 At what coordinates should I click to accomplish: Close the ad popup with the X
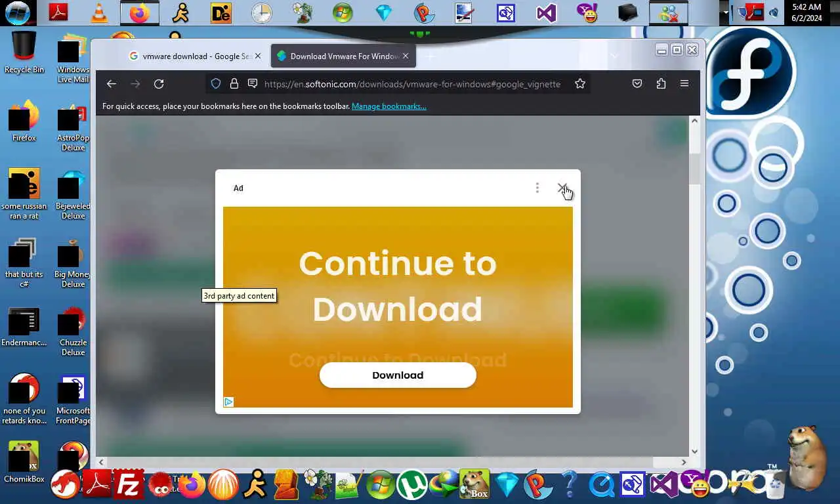[x=562, y=188]
